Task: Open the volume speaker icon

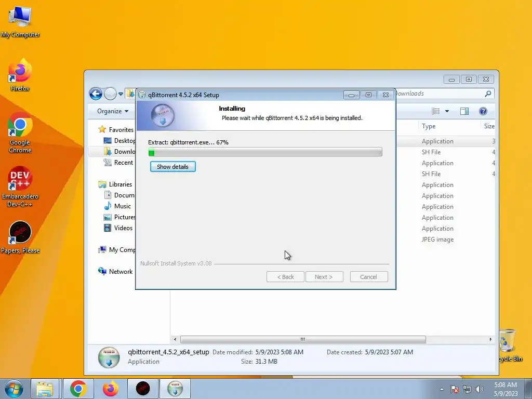Action: pyautogui.click(x=479, y=389)
